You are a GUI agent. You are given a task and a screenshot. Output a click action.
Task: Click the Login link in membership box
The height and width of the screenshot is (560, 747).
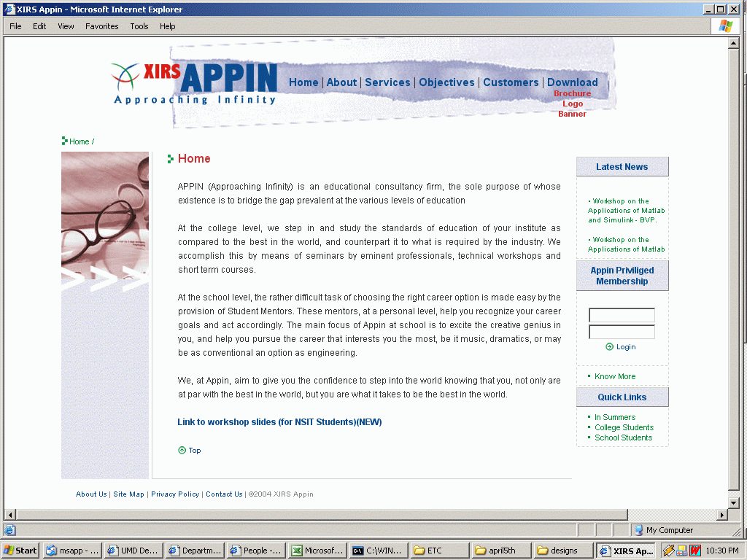[625, 346]
